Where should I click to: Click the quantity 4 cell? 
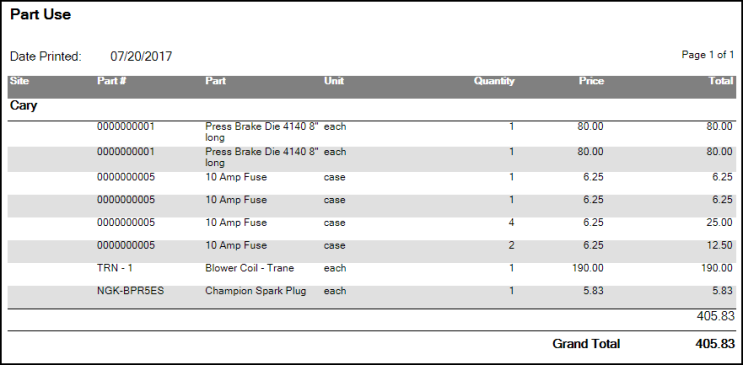[x=511, y=223]
